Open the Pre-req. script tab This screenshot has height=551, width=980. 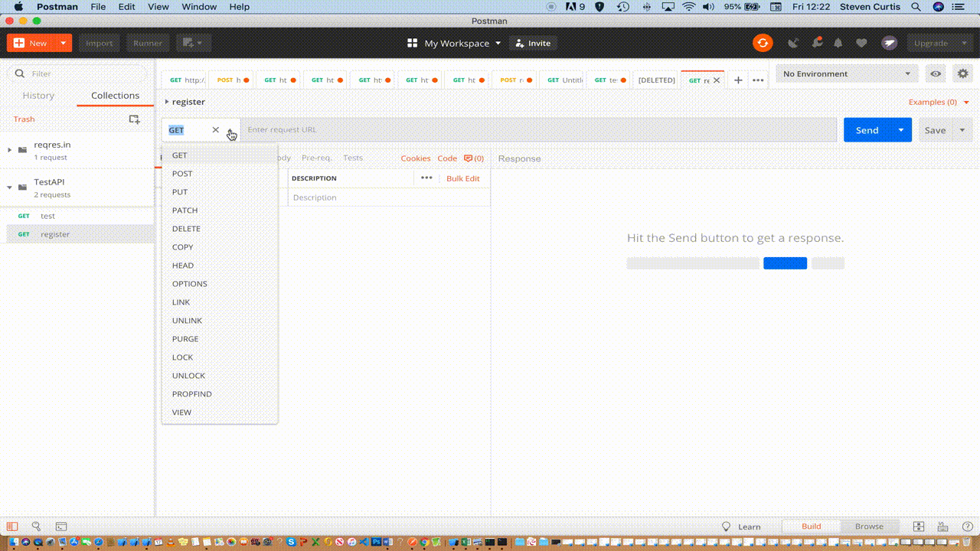pyautogui.click(x=316, y=158)
